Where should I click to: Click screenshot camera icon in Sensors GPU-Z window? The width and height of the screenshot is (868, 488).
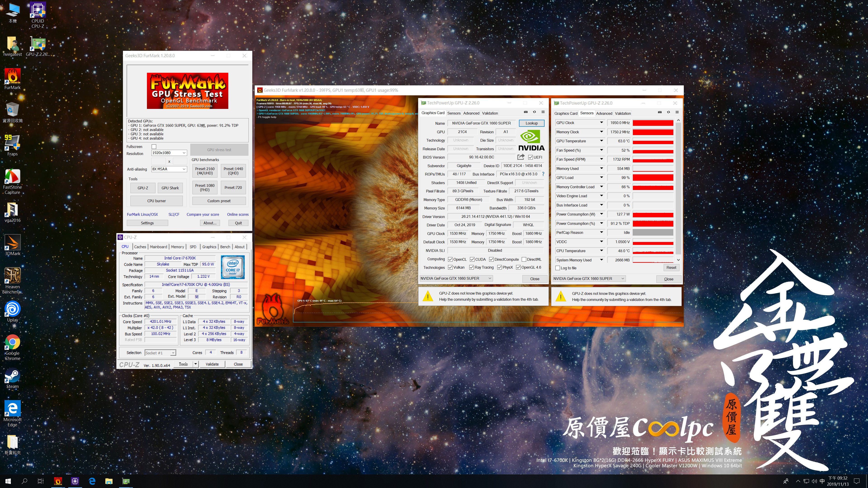tap(660, 112)
